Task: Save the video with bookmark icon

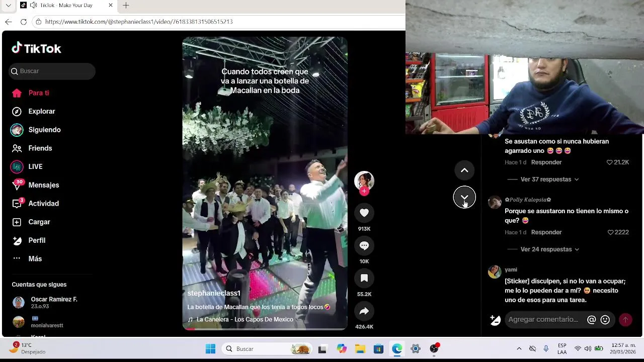Action: click(364, 278)
